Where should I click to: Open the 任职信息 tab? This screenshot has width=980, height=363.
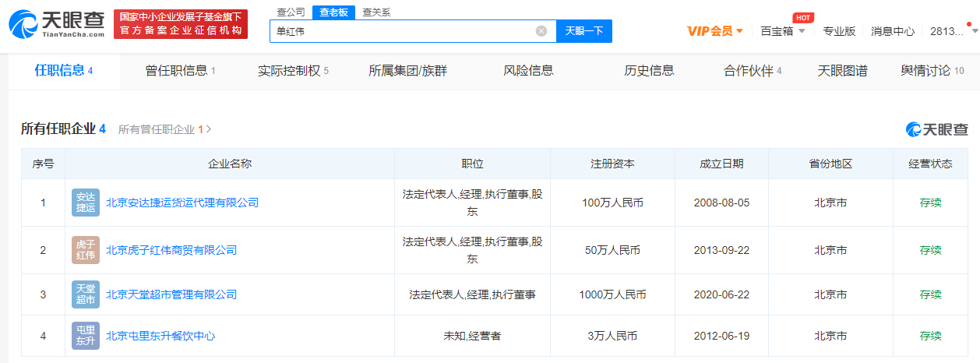64,71
